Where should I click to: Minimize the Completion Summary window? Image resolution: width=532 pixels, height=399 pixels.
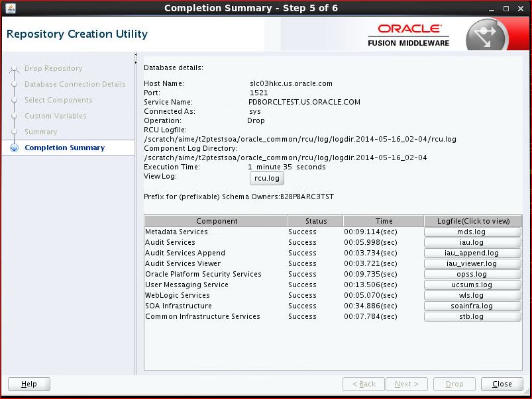pyautogui.click(x=492, y=9)
